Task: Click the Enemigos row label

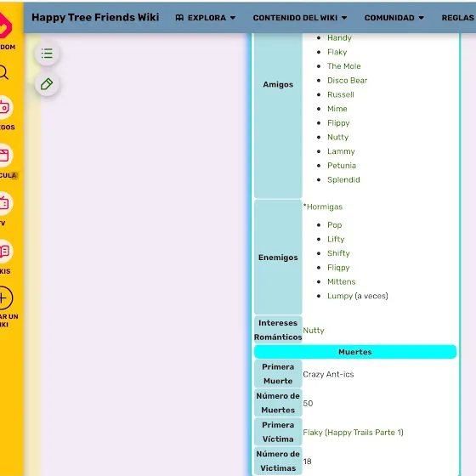Action: coord(278,258)
